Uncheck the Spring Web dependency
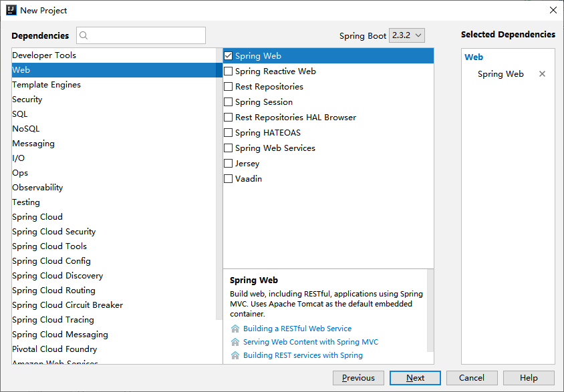564x392 pixels. pos(228,55)
